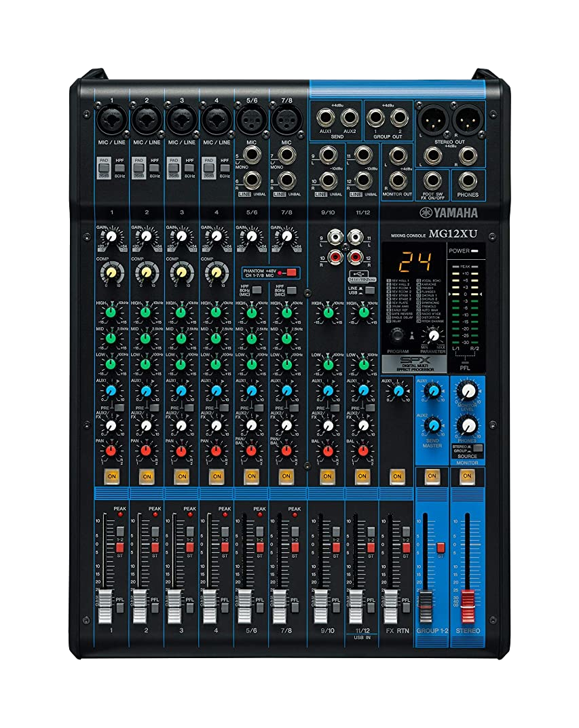
Task: Click the channel 9/10 BAL knob
Action: pyautogui.click(x=328, y=451)
